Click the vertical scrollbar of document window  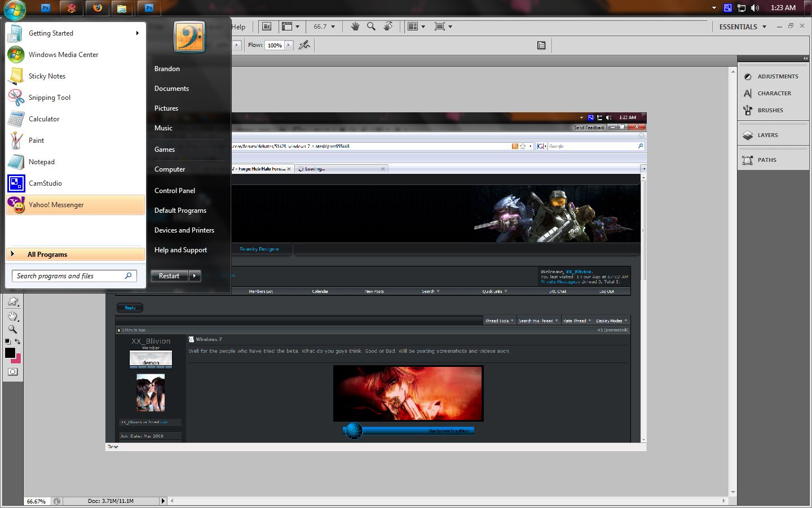point(732,281)
